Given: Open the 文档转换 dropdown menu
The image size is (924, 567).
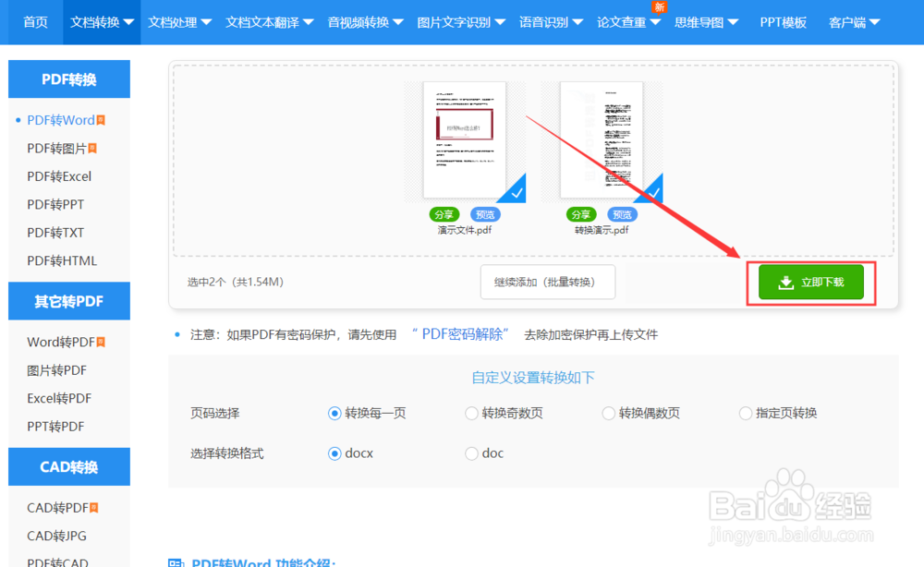Looking at the screenshot, I should click(x=101, y=22).
